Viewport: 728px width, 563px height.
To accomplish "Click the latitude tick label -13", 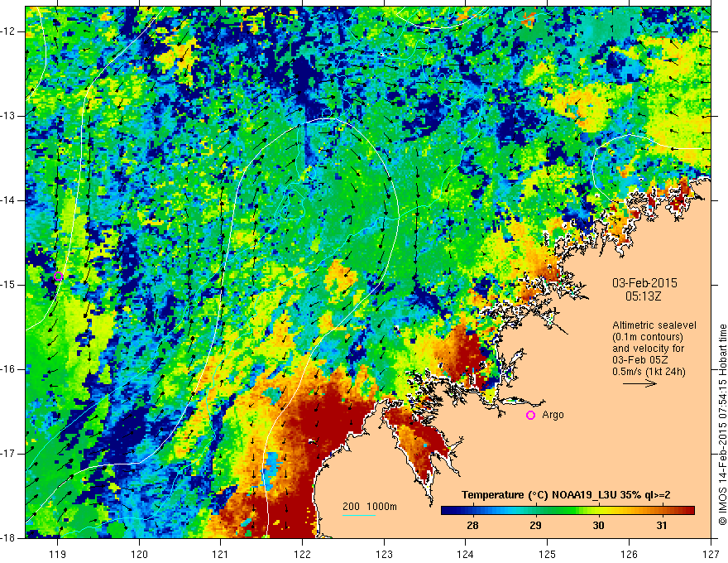I will point(9,116).
